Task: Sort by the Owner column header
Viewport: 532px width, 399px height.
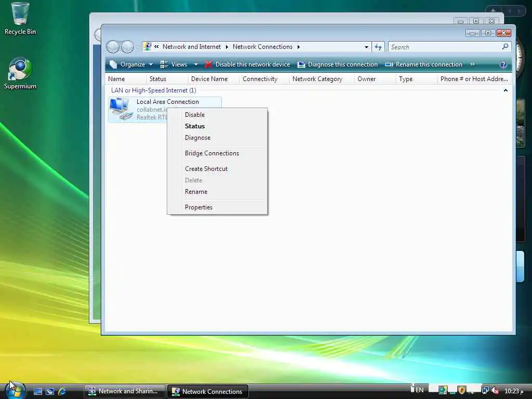Action: [x=375, y=79]
